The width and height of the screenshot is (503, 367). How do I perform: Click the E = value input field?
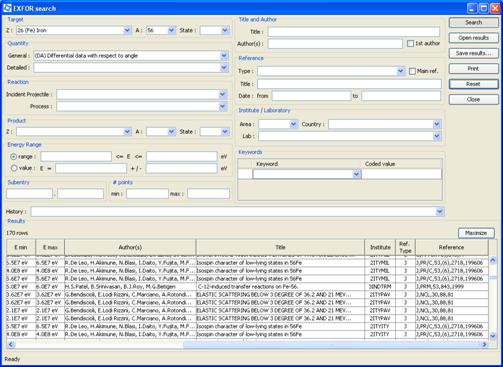(x=91, y=168)
